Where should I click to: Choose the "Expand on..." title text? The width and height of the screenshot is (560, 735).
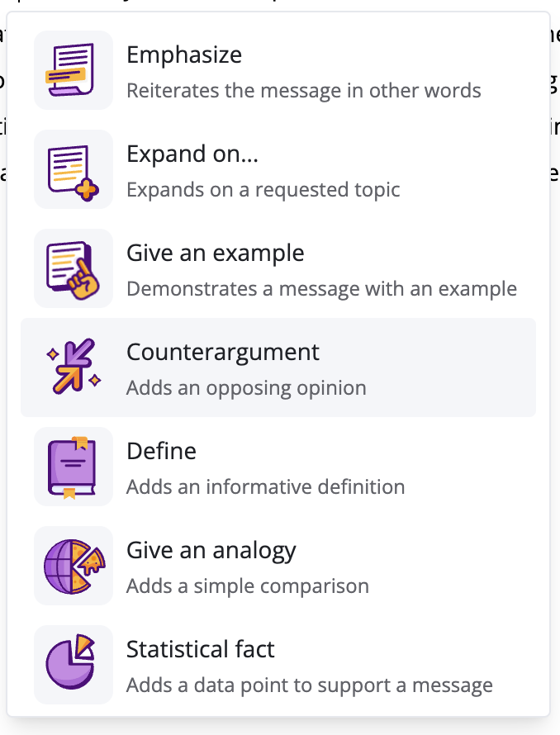point(188,154)
